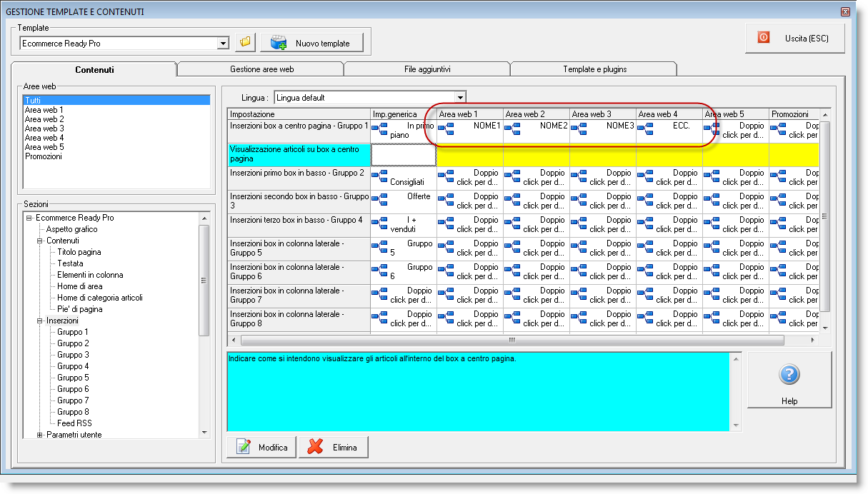Click the red Uscita (ESC) power icon
868x494 pixels.
coord(764,38)
